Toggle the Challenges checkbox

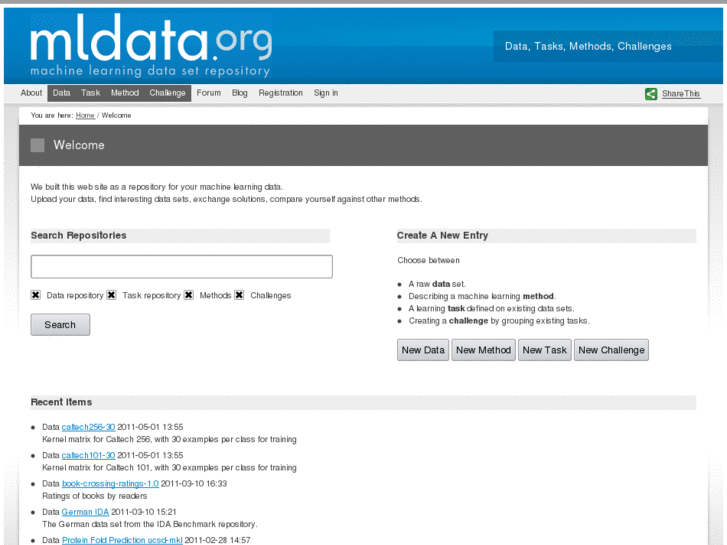pyautogui.click(x=239, y=295)
